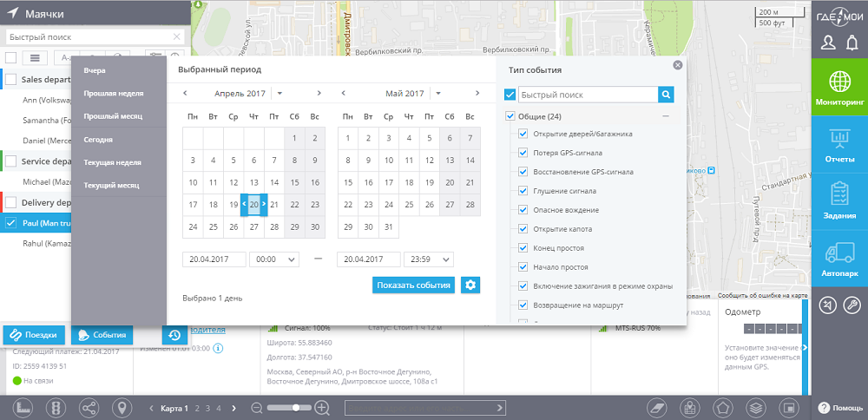The image size is (868, 420).
Task: Open the Автопарк fleet section
Action: tap(839, 259)
